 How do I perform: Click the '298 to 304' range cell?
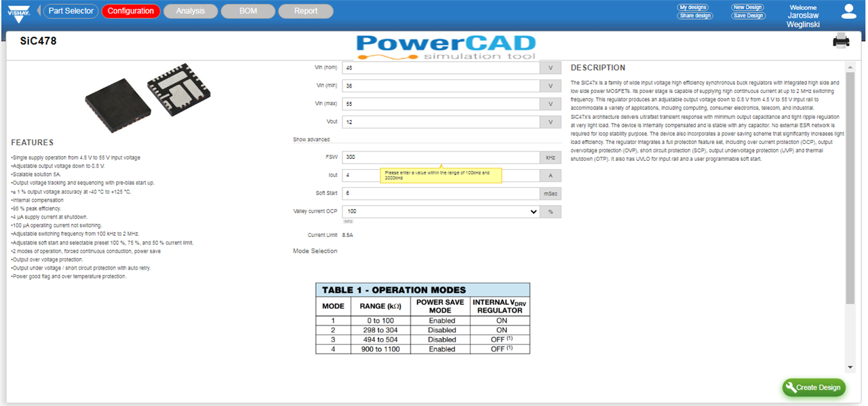(x=381, y=330)
